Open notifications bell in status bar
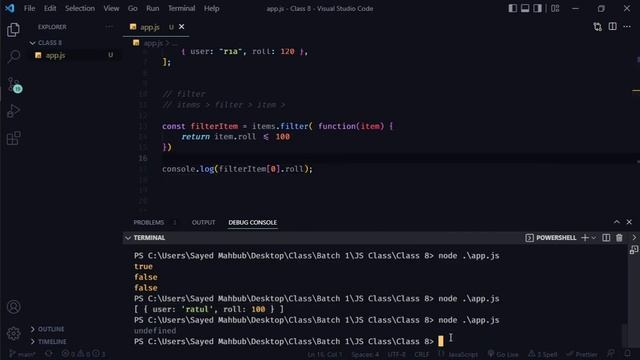Viewport: 640px width, 360px height. click(627, 354)
